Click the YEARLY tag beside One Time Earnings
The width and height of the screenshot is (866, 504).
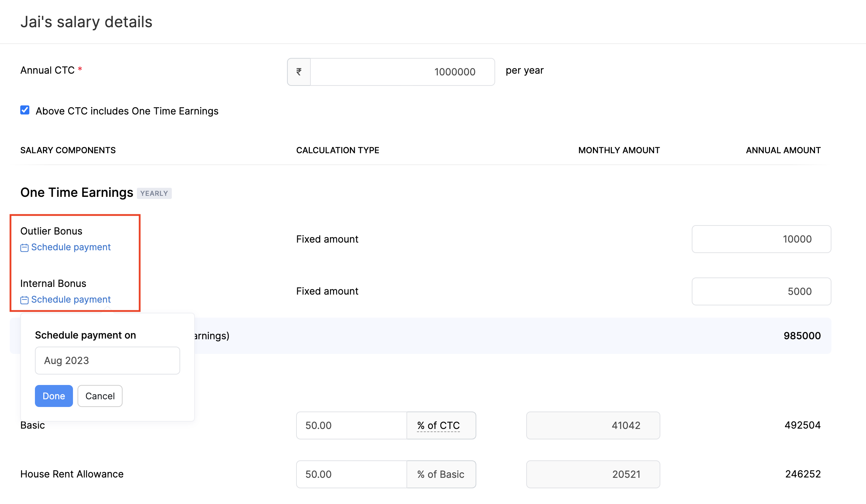(154, 193)
